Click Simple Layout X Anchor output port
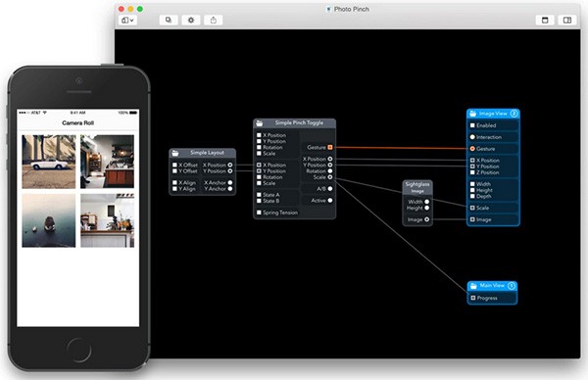 230,183
